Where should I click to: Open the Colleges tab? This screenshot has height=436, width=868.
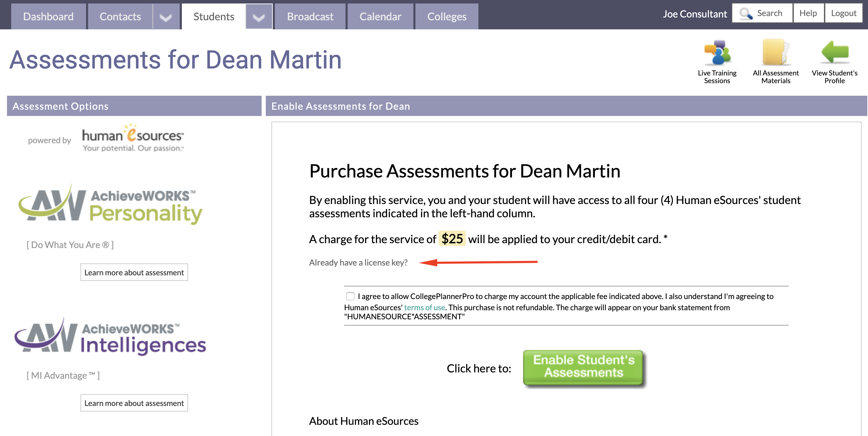pyautogui.click(x=447, y=17)
